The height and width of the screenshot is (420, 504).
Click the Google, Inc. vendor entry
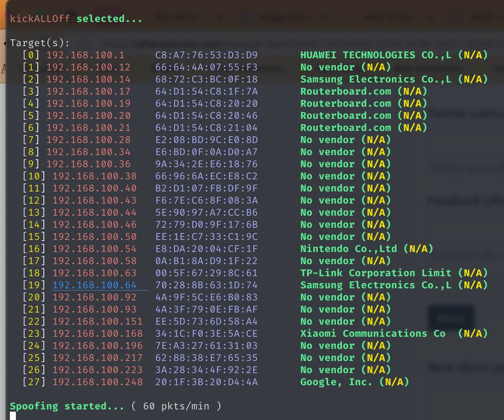click(336, 382)
